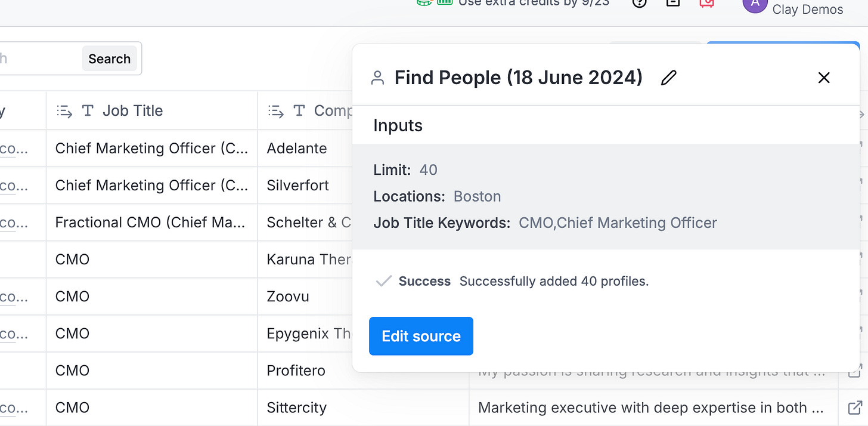Click the Edit source button
The width and height of the screenshot is (868, 426).
point(421,336)
